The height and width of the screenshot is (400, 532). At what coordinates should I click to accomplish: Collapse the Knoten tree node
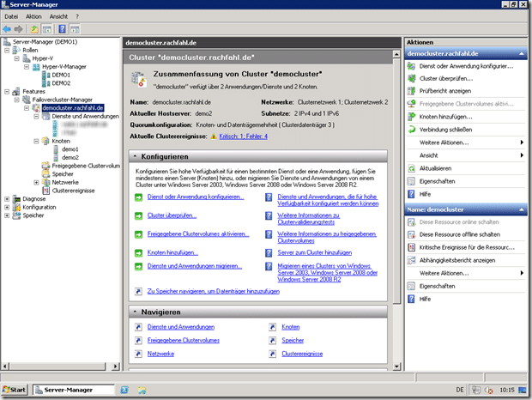pyautogui.click(x=36, y=141)
